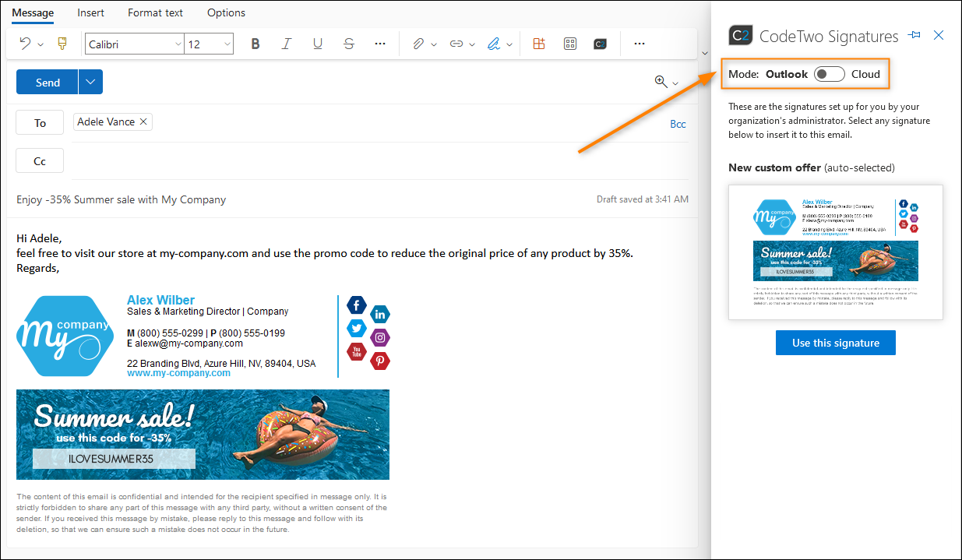Screen dimensions: 962x560
Task: Open the Apps grid icon in the ribbon
Action: pos(569,44)
